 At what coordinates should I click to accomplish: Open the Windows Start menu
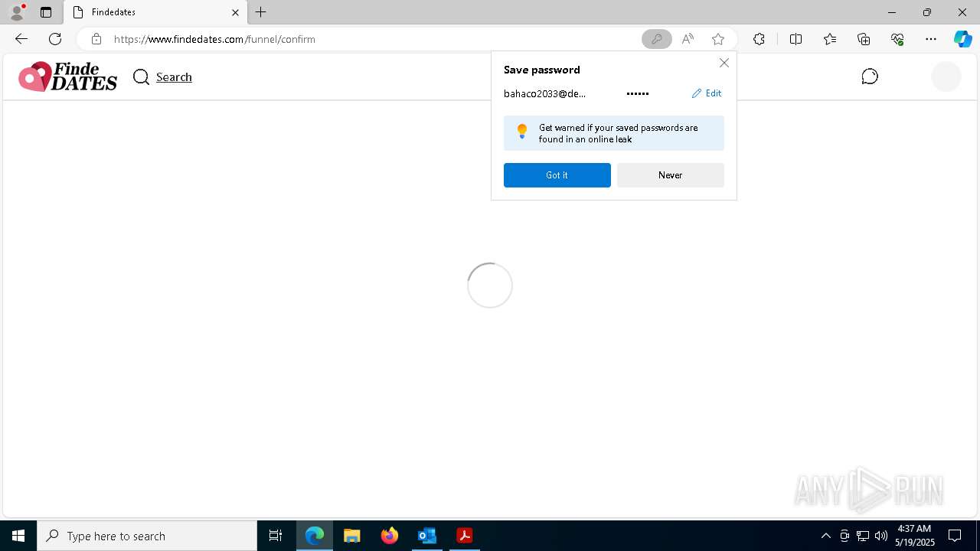[x=18, y=536]
